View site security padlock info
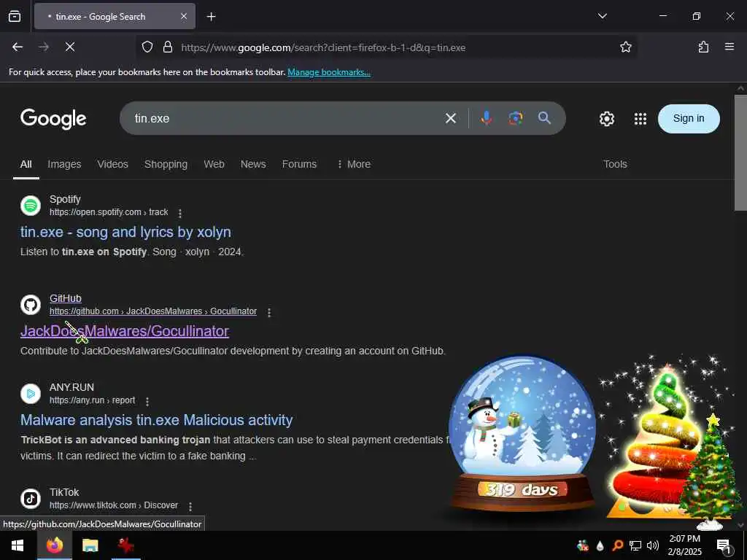Viewport: 747px width, 560px height. tap(168, 47)
